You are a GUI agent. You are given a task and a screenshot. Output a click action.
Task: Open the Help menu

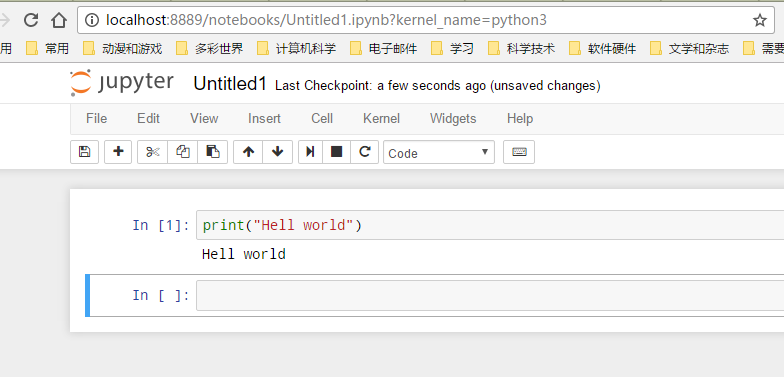[520, 118]
